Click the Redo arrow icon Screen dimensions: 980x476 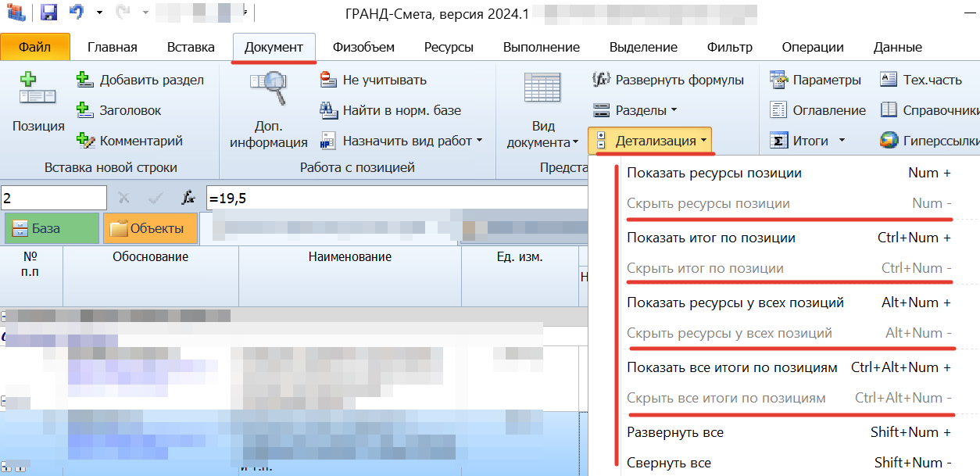point(122,13)
